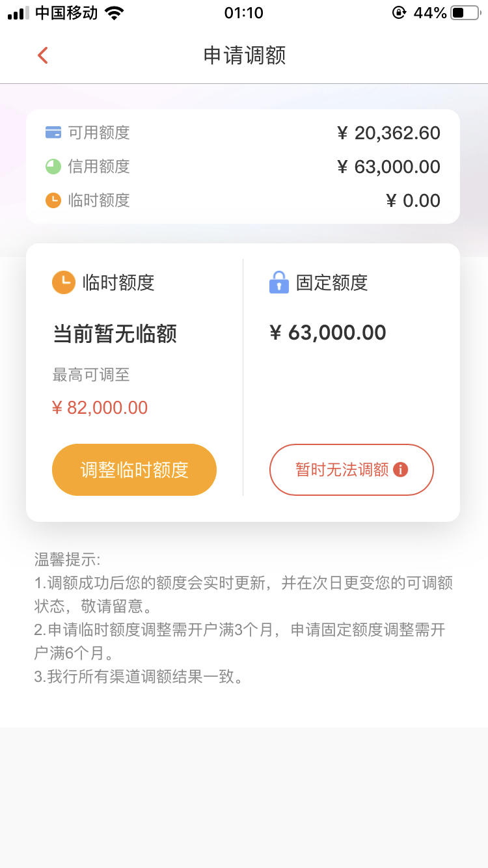Viewport: 488px width, 868px height.
Task: Tap the Wi-Fi icon in status bar
Action: tap(115, 13)
